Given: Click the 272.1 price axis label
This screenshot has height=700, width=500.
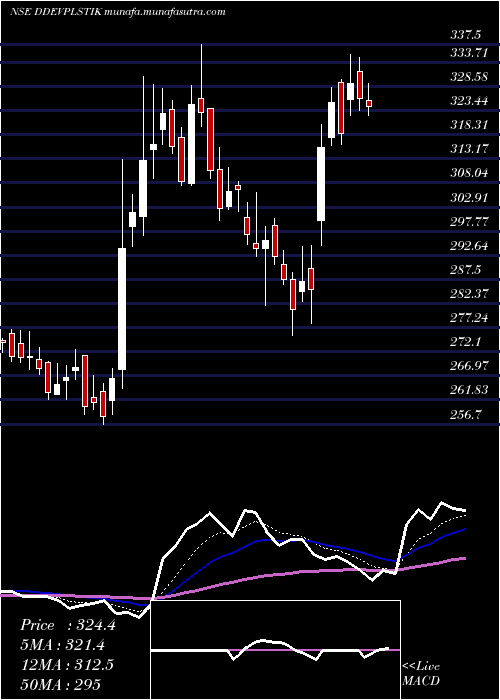Looking at the screenshot, I should pyautogui.click(x=465, y=342).
